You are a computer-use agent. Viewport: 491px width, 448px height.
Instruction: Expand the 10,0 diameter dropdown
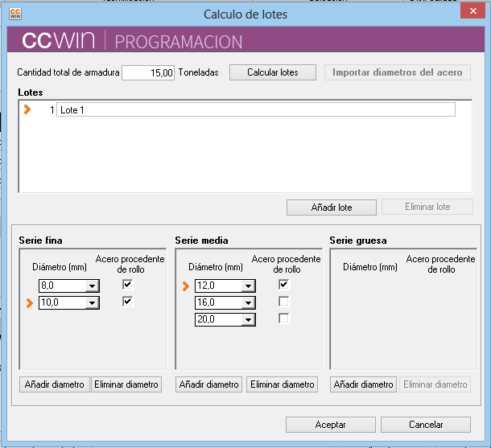(x=93, y=302)
